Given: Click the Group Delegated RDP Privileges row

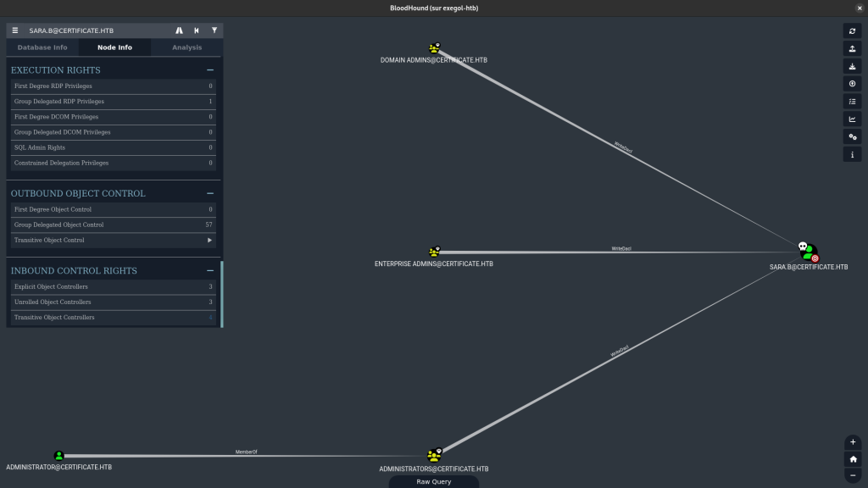Looking at the screenshot, I should coord(114,102).
